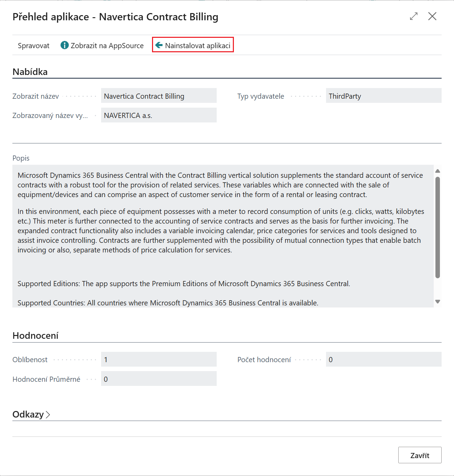Click the chevron next to Odkazy
Screen dimensions: 454x476
[x=48, y=415]
